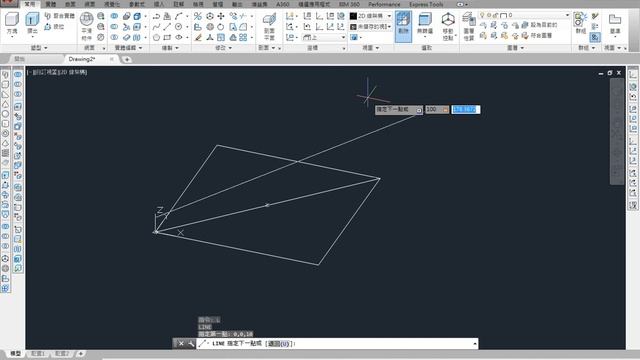This screenshot has height=360, width=640.
Task: Click the black visual style color swatch
Action: 353,16
